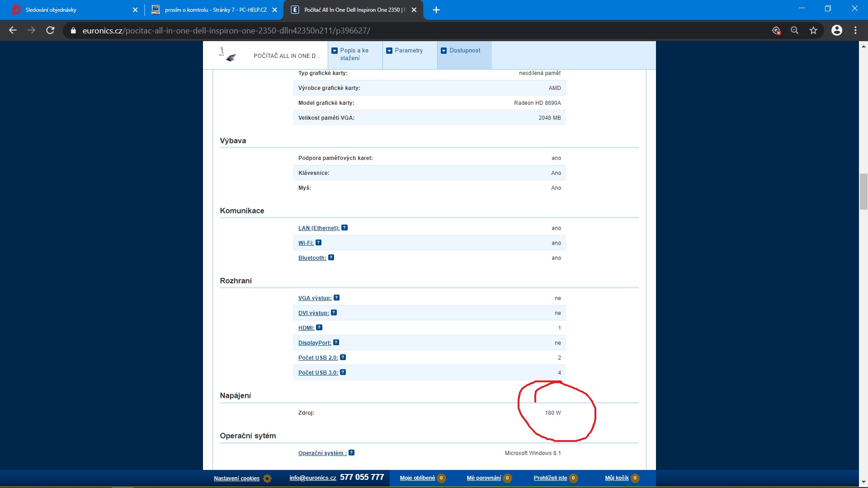Expand the Dostupnost section tab
The height and width of the screenshot is (488, 868).
[464, 51]
